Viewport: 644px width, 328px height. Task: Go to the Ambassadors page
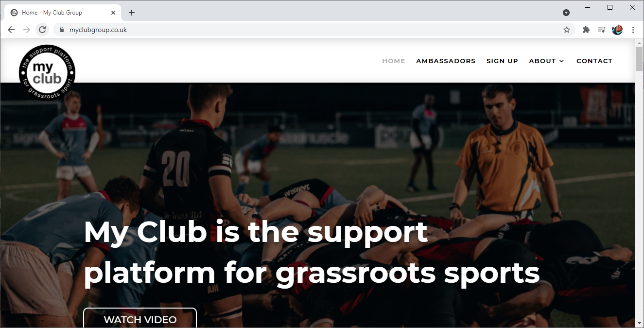[x=446, y=61]
